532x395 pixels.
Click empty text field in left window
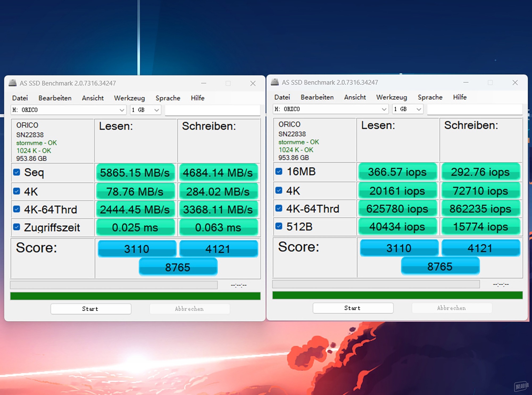click(212, 110)
